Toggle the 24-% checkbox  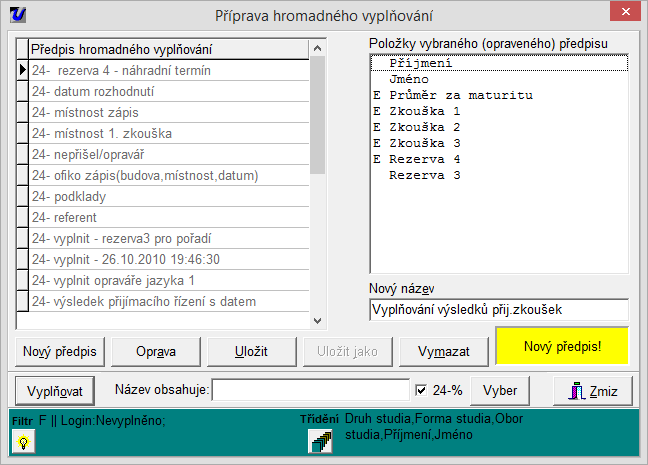click(x=421, y=390)
